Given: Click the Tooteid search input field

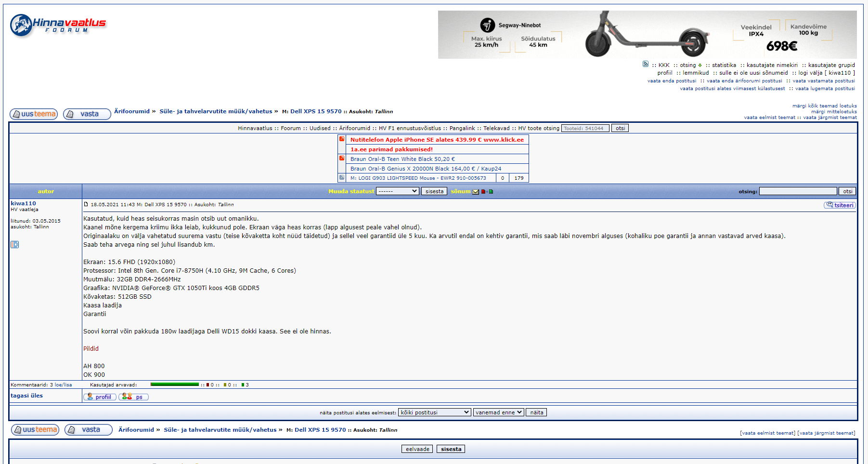Looking at the screenshot, I should click(x=585, y=128).
